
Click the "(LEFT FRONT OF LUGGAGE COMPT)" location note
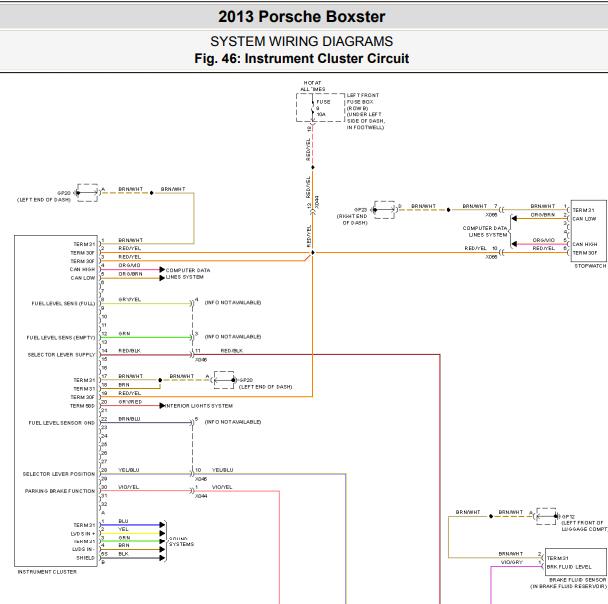point(584,526)
